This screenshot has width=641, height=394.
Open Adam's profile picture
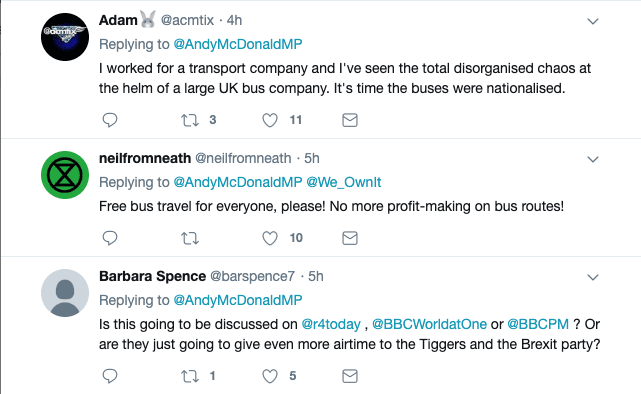pyautogui.click(x=65, y=37)
